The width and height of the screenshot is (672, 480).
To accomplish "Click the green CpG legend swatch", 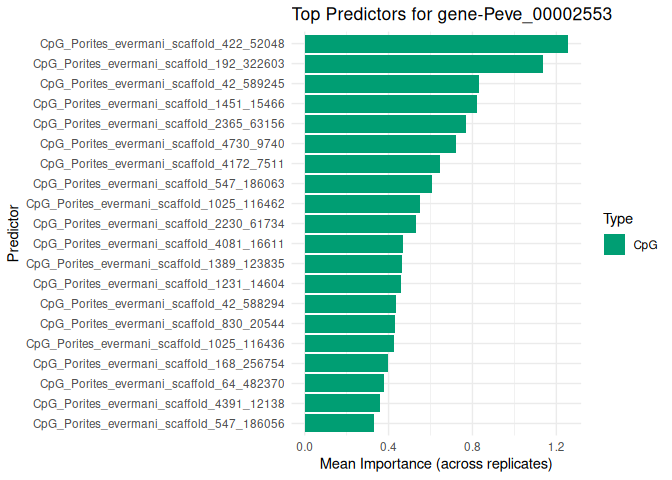I will [x=614, y=244].
